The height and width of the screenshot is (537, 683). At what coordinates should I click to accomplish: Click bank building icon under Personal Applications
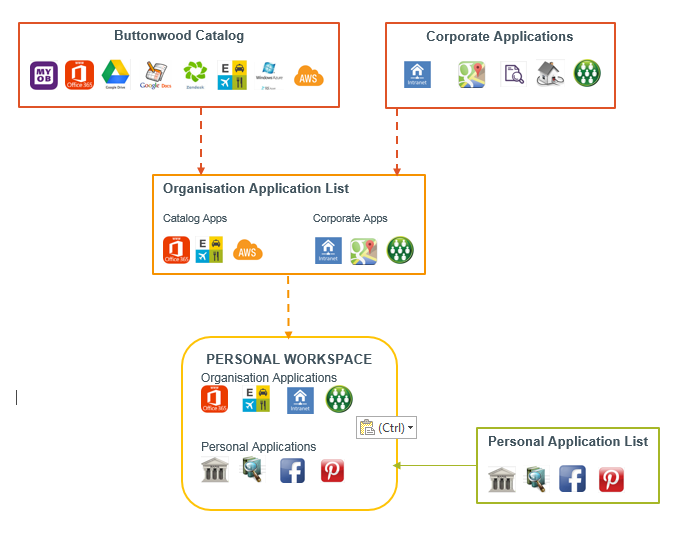pyautogui.click(x=215, y=469)
